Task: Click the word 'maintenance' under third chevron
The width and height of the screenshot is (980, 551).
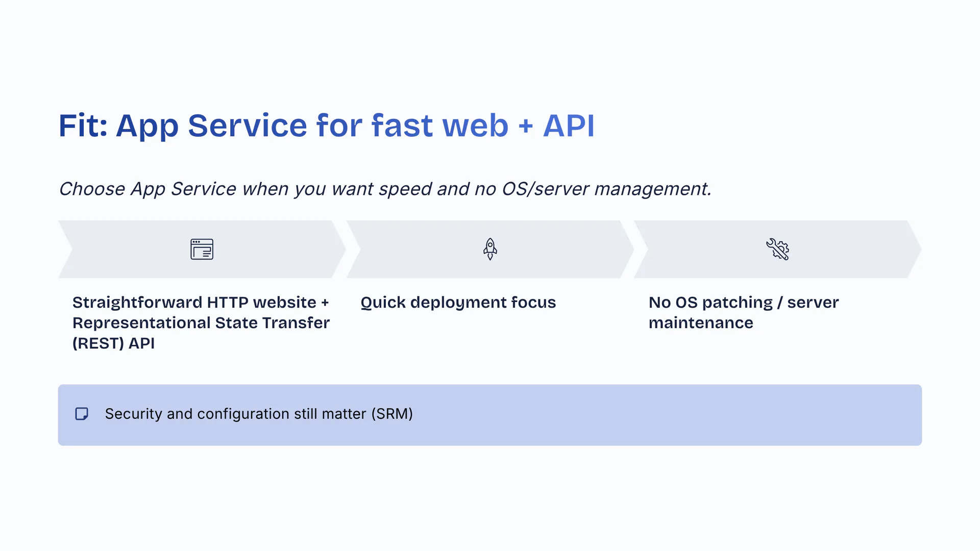Action: pyautogui.click(x=700, y=323)
